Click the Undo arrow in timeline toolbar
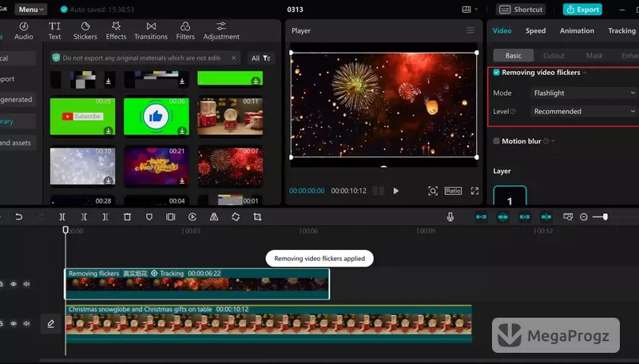Screen dimensions: 639x364 point(18,217)
